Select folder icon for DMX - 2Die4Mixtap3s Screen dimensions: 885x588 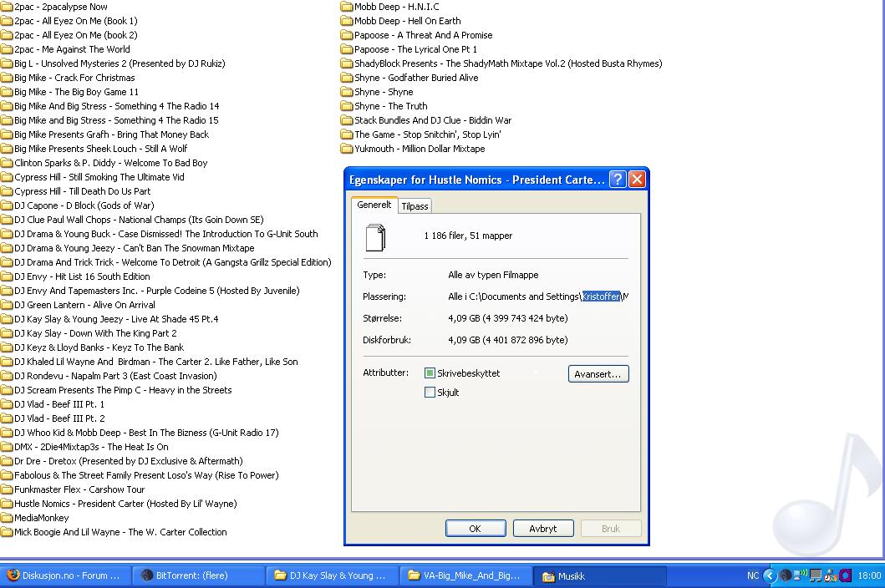[x=7, y=447]
